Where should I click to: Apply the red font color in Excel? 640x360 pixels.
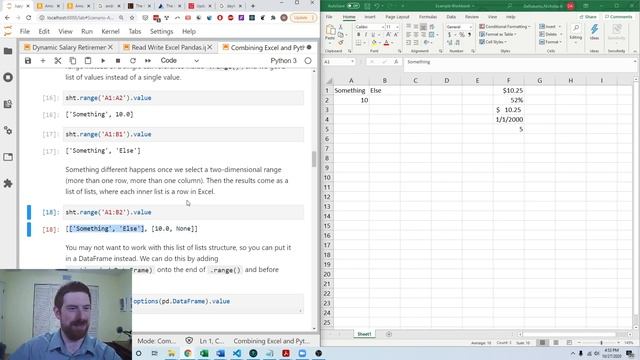coord(386,43)
